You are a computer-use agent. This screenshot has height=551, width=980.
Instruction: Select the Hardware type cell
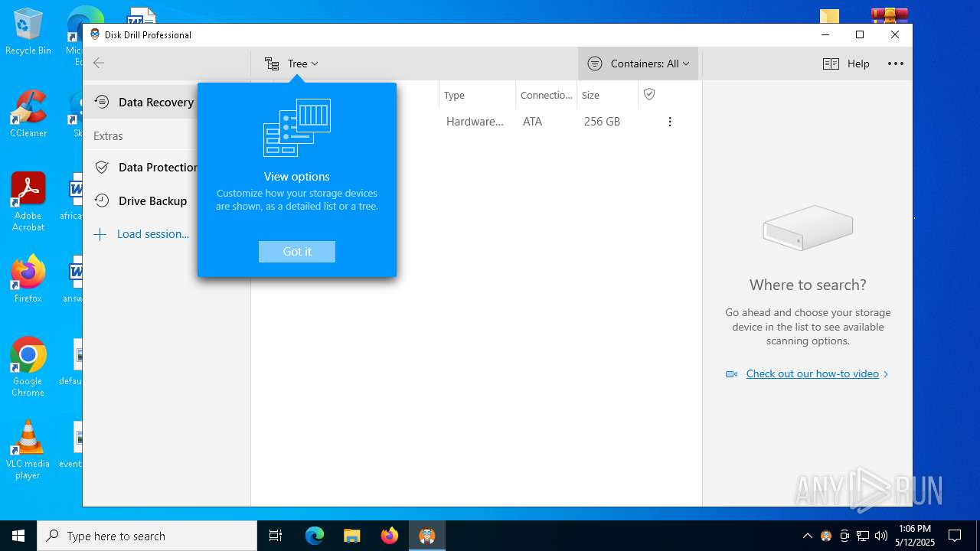click(x=475, y=122)
